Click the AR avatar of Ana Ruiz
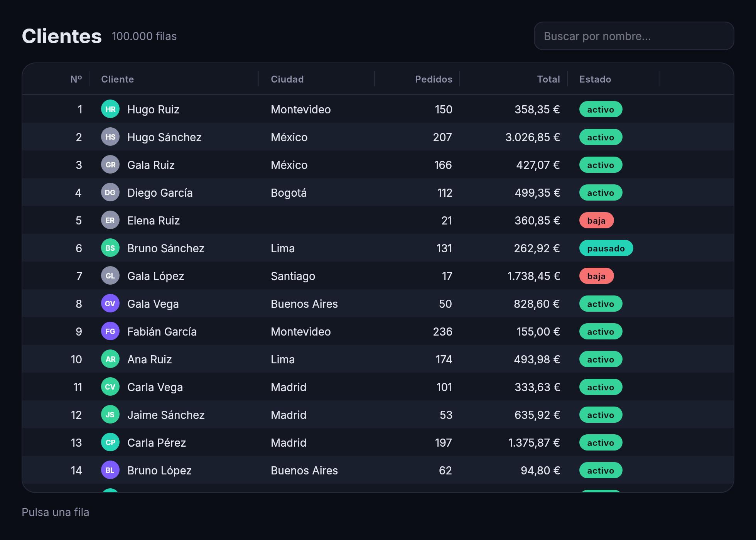This screenshot has width=756, height=540. (x=110, y=359)
